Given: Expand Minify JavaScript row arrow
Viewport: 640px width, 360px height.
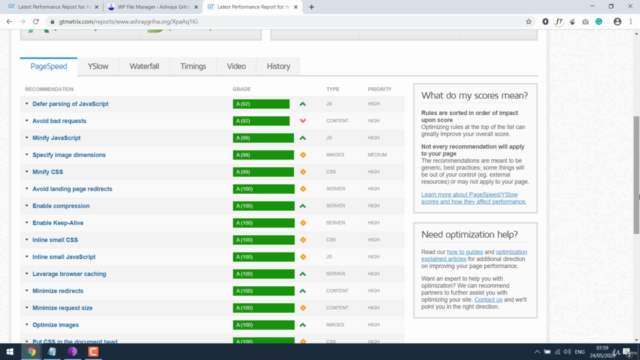Looking at the screenshot, I should pos(27,138).
